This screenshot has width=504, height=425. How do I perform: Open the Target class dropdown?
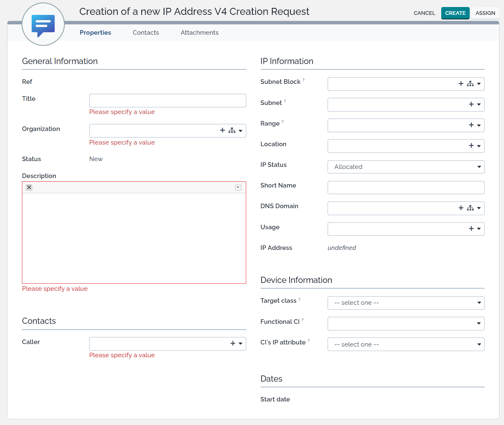pyautogui.click(x=406, y=303)
